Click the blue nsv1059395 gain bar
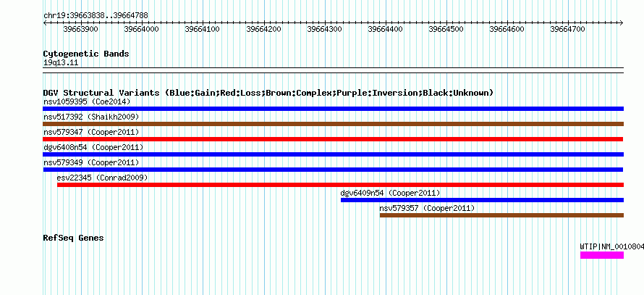This screenshot has width=644, height=295. (333, 109)
